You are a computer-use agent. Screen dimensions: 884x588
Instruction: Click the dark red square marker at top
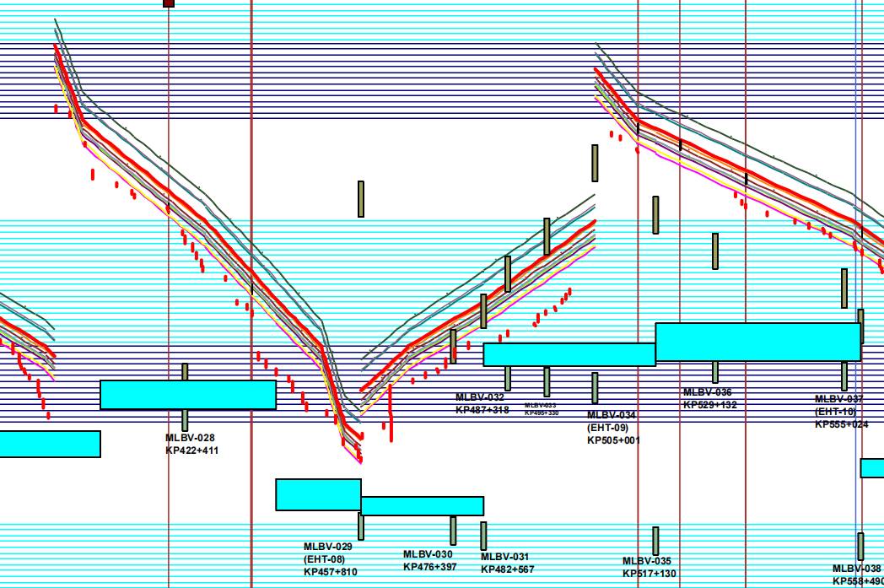click(169, 3)
